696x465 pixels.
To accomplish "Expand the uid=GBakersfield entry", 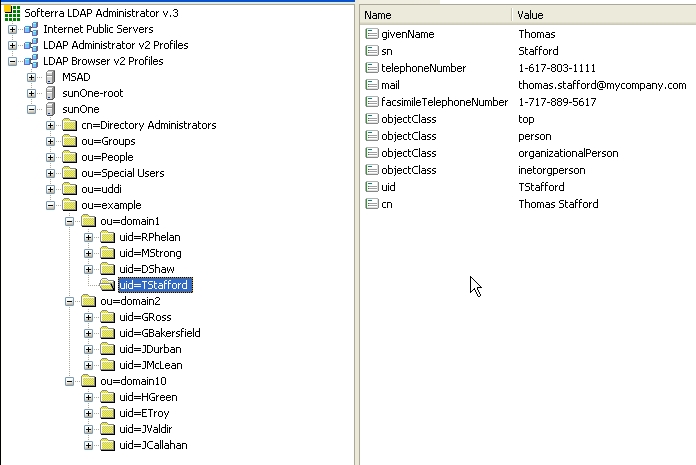I will point(88,333).
